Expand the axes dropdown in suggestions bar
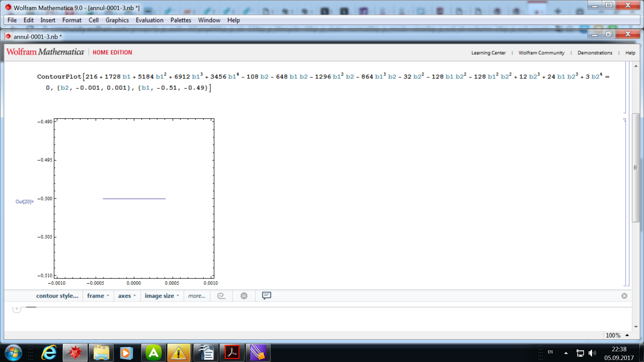Viewport: 644px width, 362px height. 127,296
